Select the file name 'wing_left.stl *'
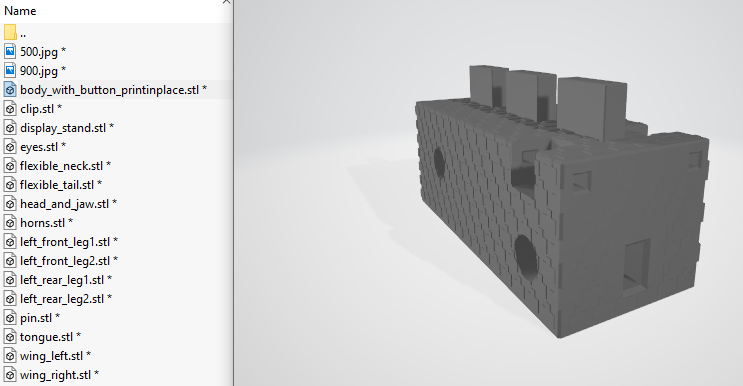 (x=55, y=356)
